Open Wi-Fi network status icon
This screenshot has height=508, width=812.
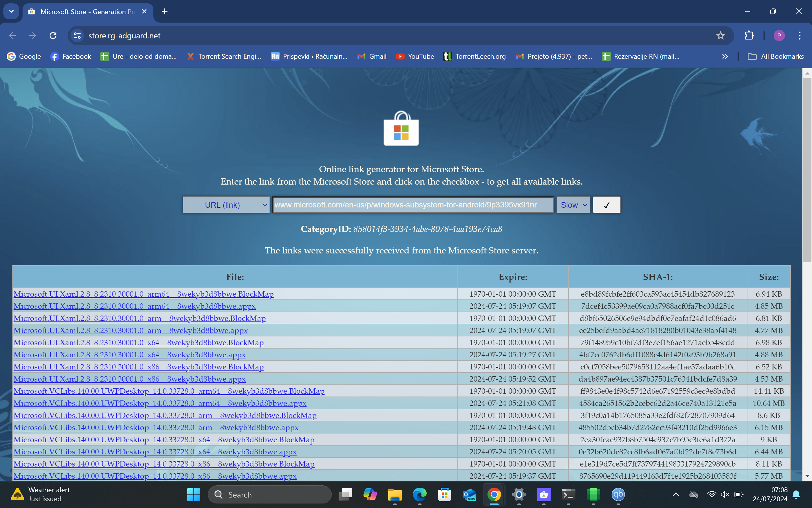point(711,494)
